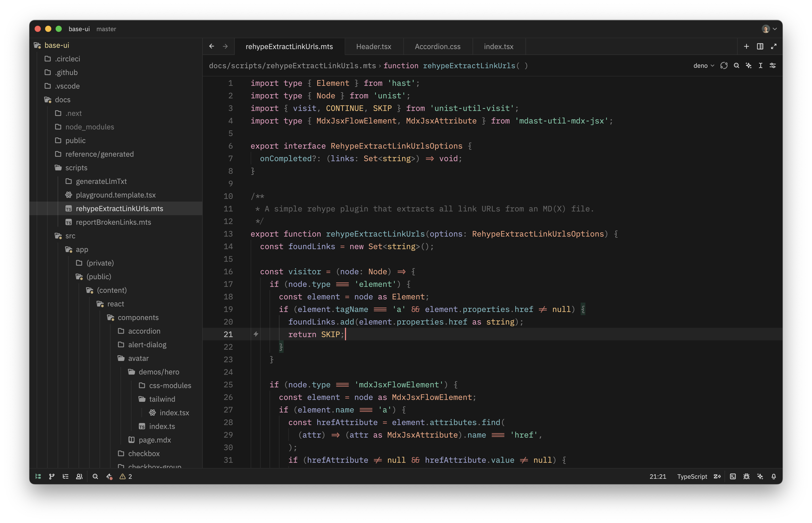Open playground.template.tsx file
The image size is (812, 523).
[x=116, y=195]
